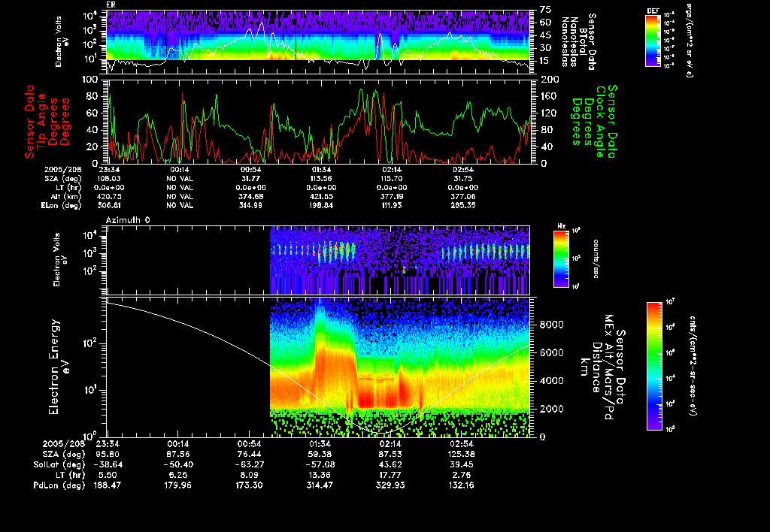Click the local time value '2.76'
This screenshot has width=770, height=532.
(461, 475)
